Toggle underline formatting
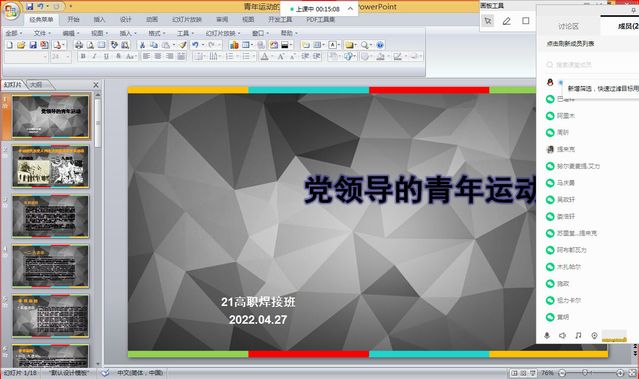639x379 pixels. (106, 56)
